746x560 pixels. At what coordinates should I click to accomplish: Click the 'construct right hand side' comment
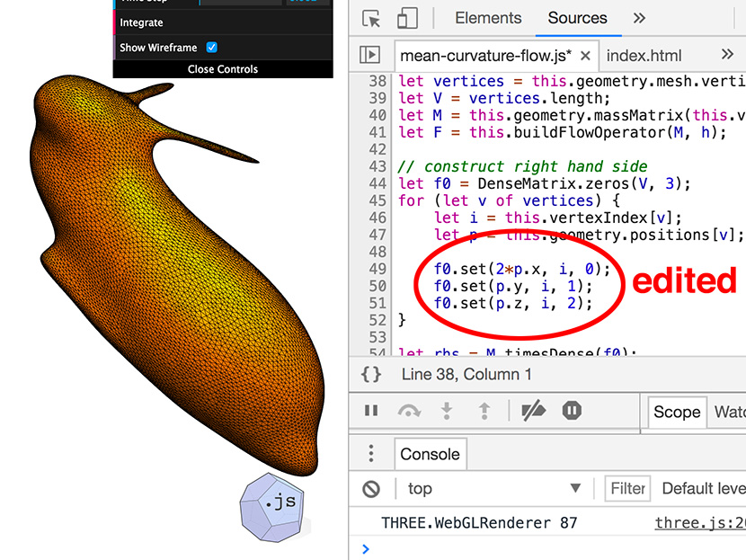click(522, 166)
